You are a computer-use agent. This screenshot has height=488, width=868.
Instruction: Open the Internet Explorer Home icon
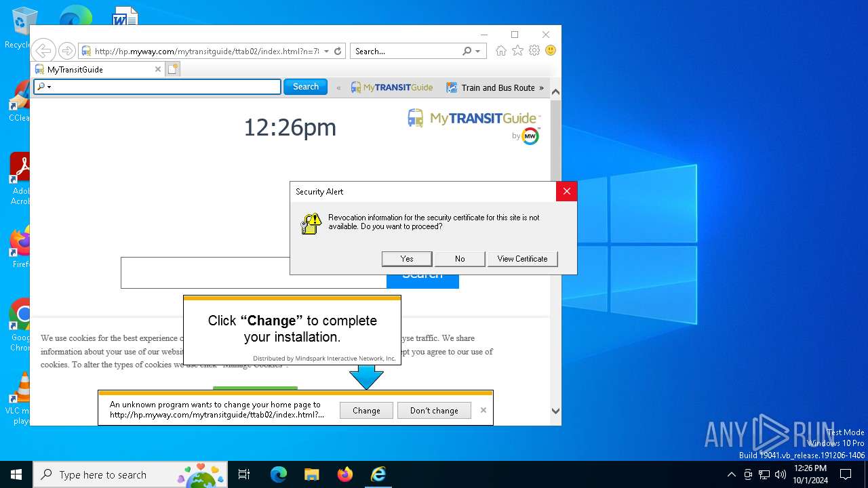coord(501,51)
